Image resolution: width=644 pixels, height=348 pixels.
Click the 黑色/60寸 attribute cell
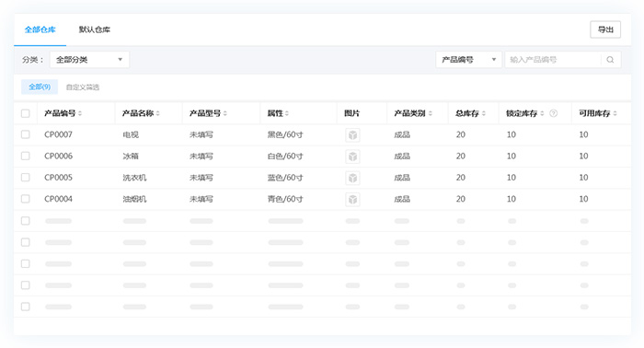285,134
